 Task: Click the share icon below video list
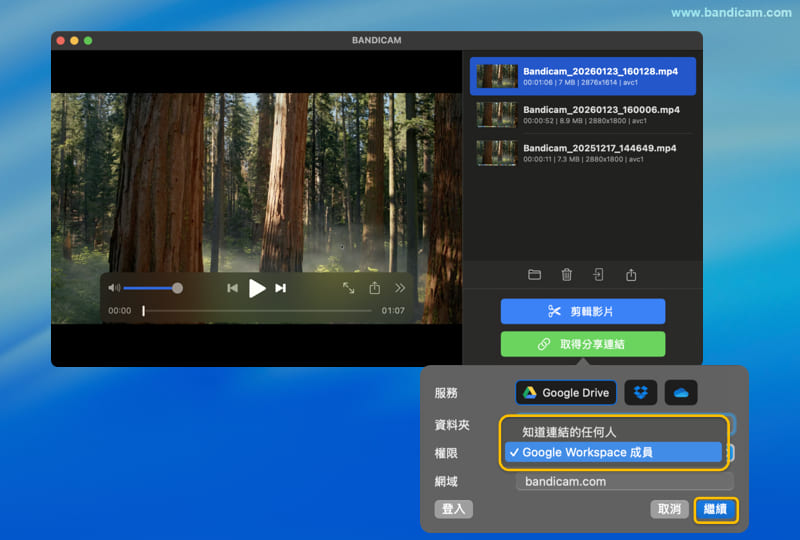631,275
